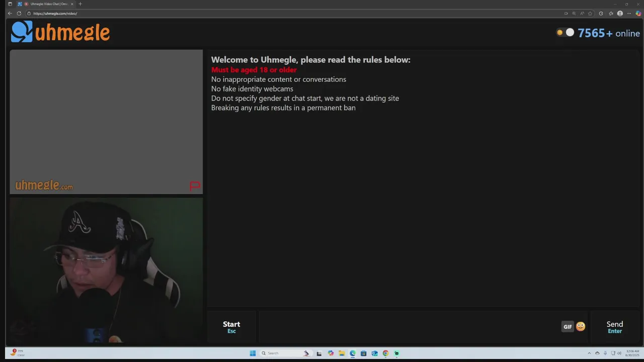The height and width of the screenshot is (362, 644).
Task: Open the tab actions menu
Action: 10,4
